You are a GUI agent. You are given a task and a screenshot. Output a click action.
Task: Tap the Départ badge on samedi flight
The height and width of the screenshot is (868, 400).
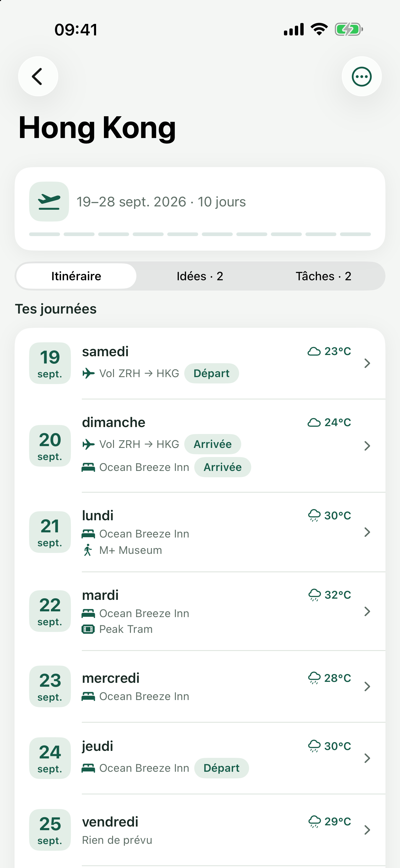coord(212,373)
